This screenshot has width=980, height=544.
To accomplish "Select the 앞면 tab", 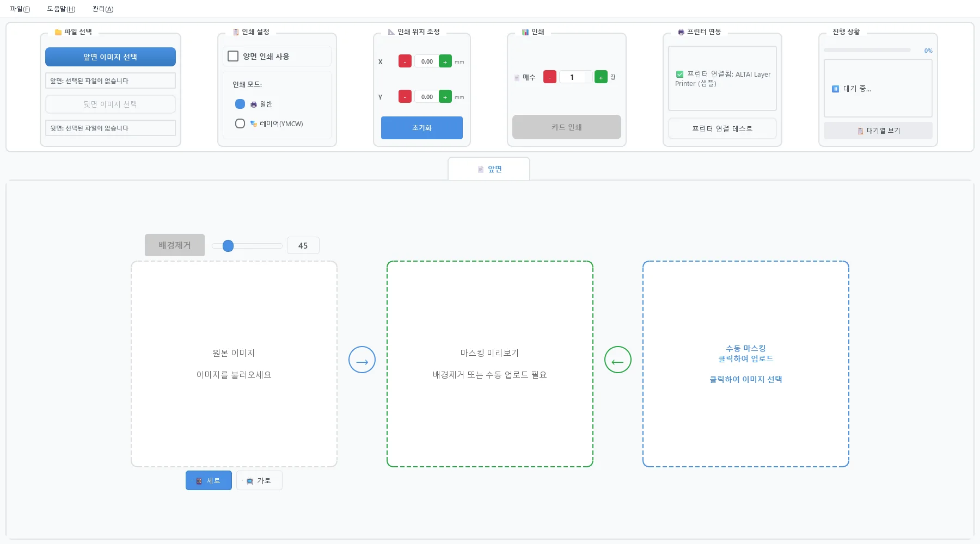I will coord(489,169).
